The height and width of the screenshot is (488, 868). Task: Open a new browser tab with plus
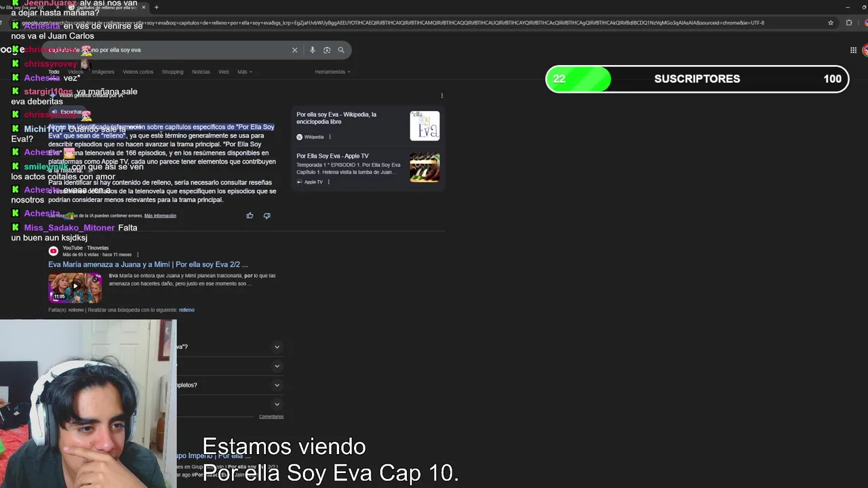pos(157,7)
